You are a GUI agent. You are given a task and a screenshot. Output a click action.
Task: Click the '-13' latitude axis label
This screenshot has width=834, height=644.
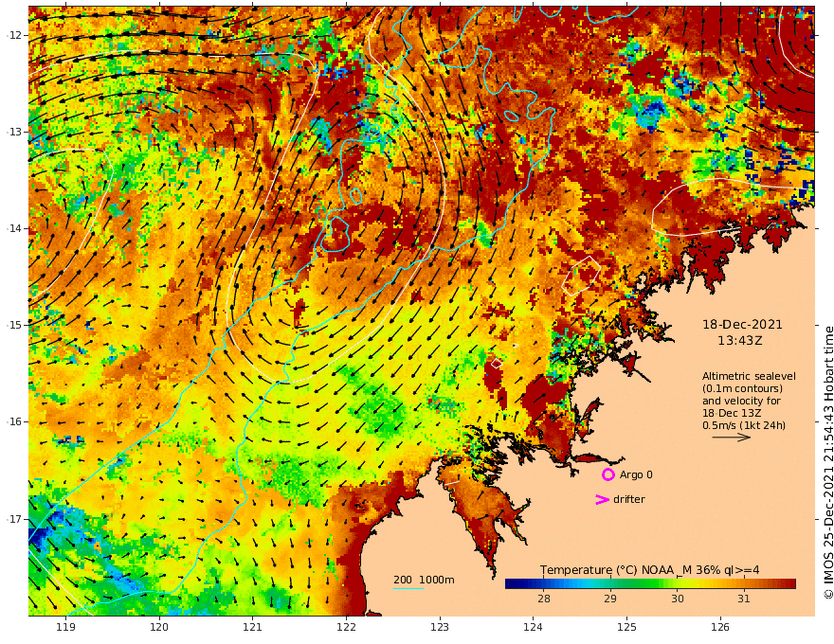[x=14, y=132]
